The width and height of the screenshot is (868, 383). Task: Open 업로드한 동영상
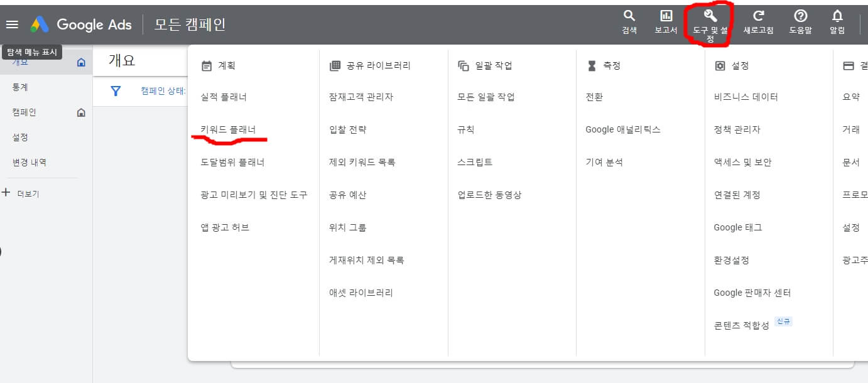coord(489,195)
